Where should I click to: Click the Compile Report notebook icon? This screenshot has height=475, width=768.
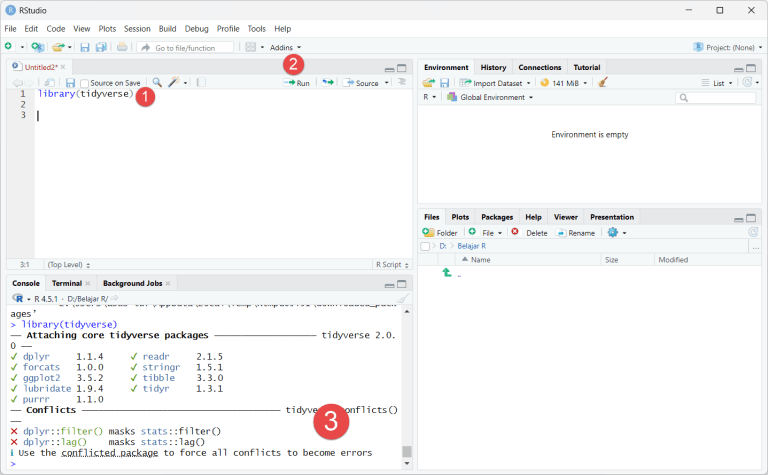click(x=201, y=82)
